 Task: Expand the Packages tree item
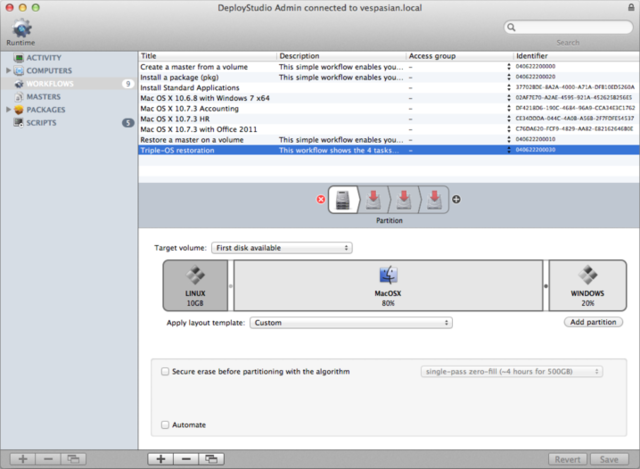8,109
